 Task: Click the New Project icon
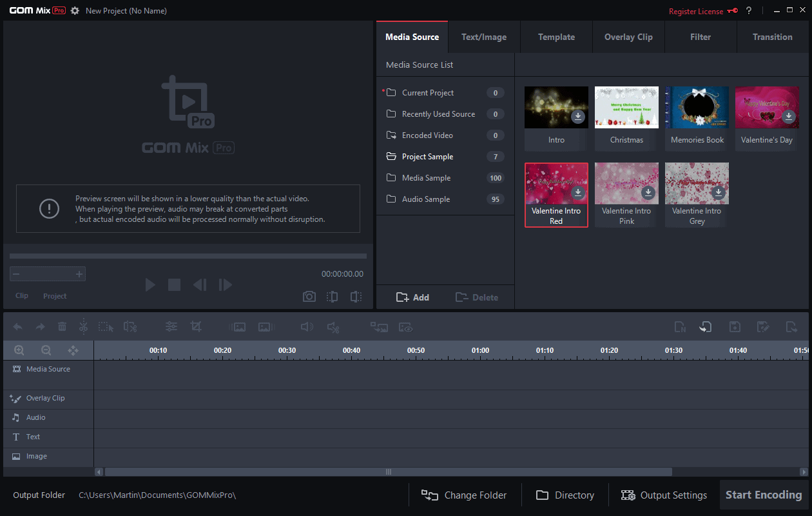[x=680, y=327]
